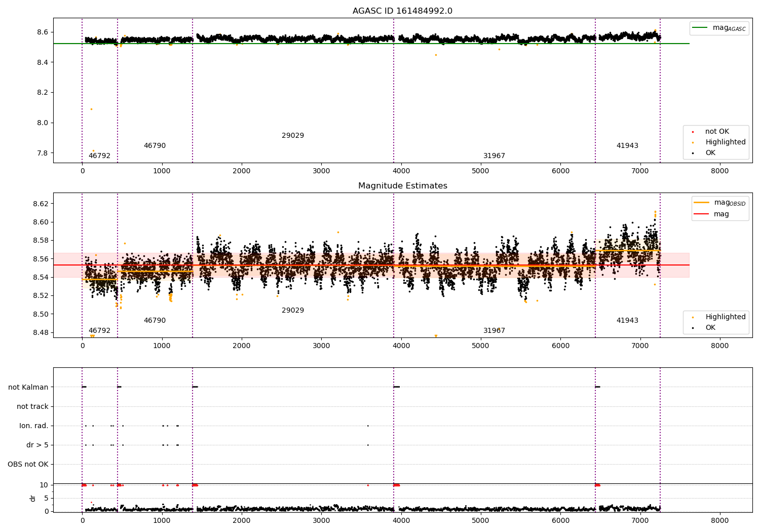Viewport: 760px width, 532px height.
Task: Click the 'OBS not OK' y-axis label
Action: point(28,465)
